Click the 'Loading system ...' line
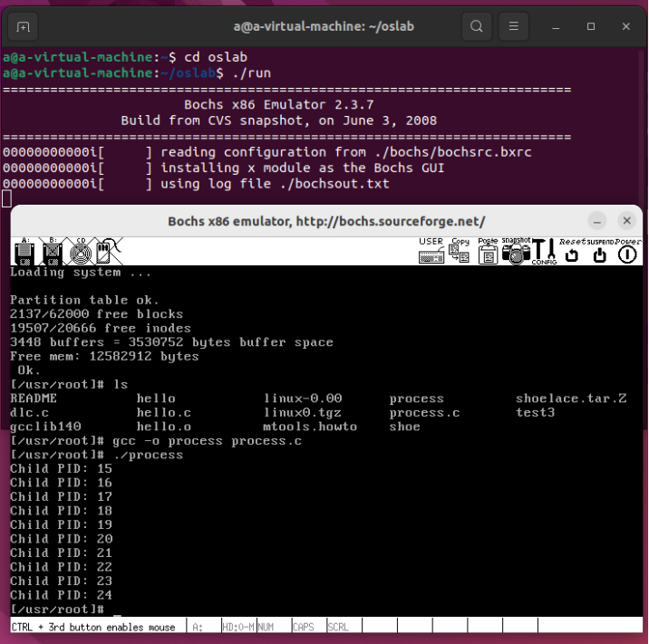 (81, 272)
